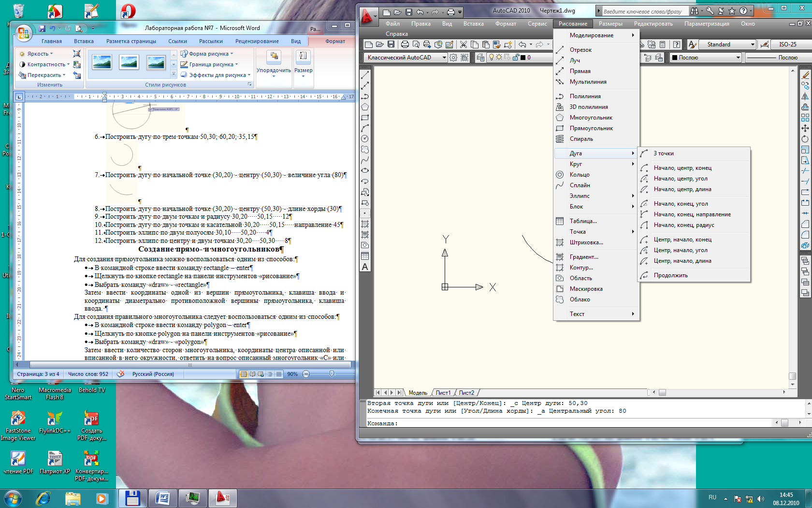Click the Word Save icon in quick access
This screenshot has width=812, height=508.
pos(42,29)
